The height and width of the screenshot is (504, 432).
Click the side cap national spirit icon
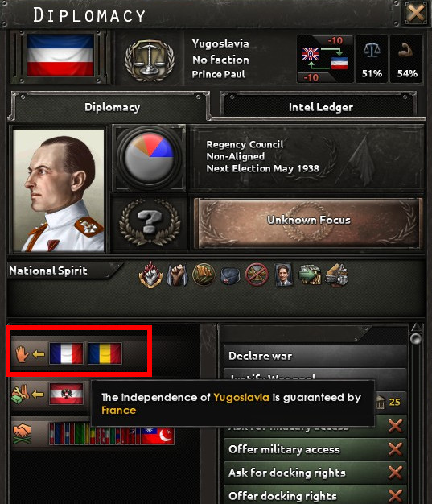tap(230, 276)
